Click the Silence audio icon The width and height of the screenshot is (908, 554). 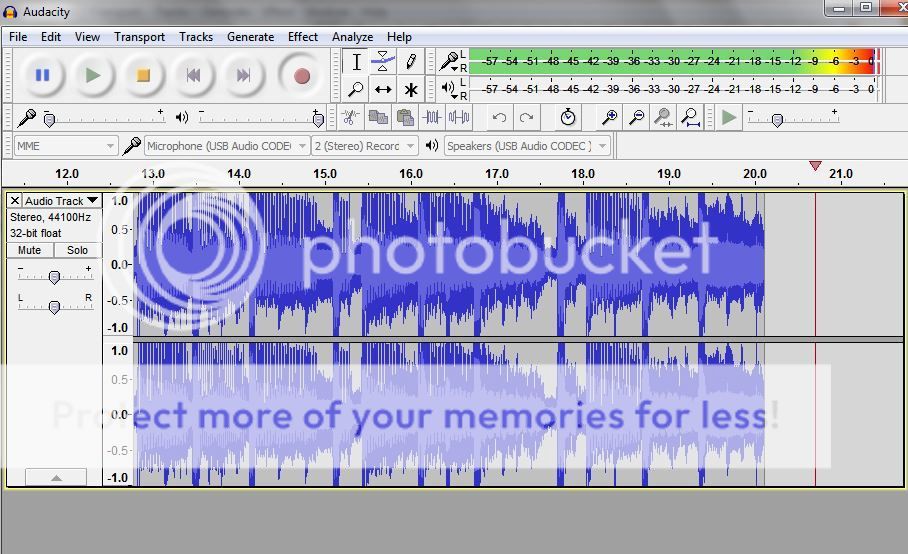[x=459, y=118]
